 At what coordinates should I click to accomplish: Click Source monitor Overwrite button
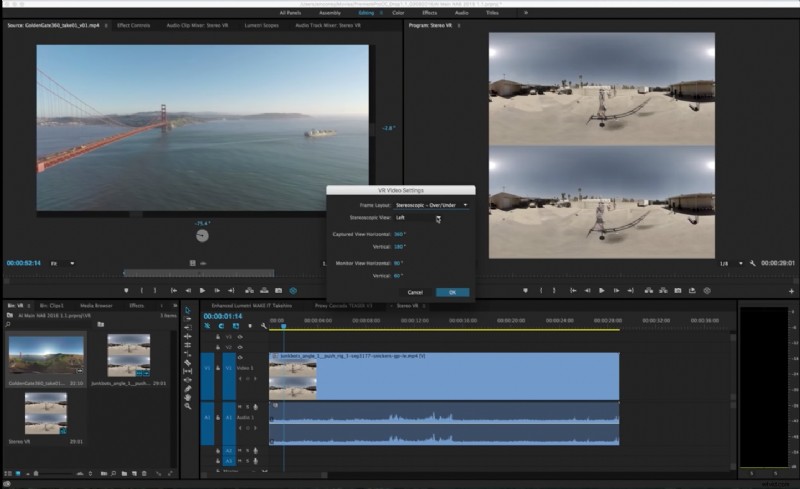click(x=264, y=290)
